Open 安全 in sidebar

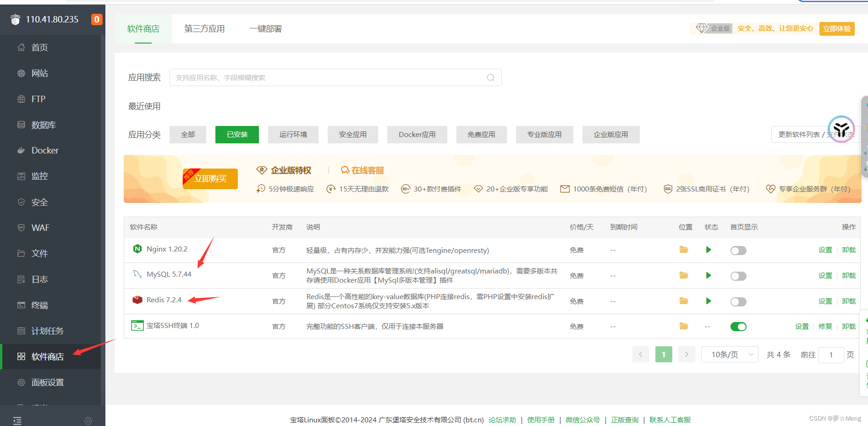pos(50,202)
